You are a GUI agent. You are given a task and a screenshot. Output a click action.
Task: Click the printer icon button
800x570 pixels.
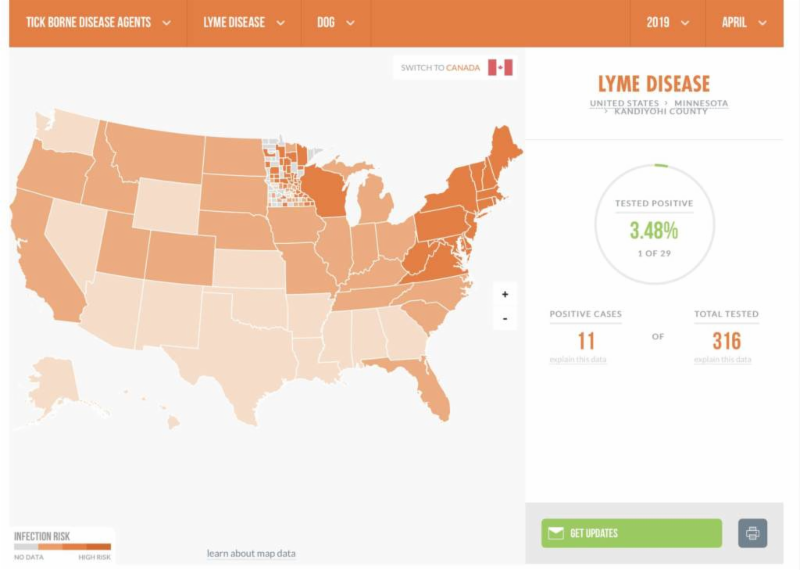[752, 533]
